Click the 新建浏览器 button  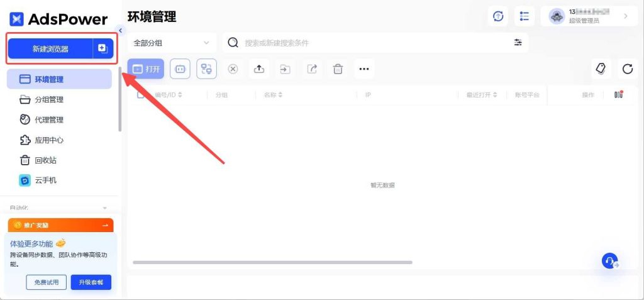point(50,48)
